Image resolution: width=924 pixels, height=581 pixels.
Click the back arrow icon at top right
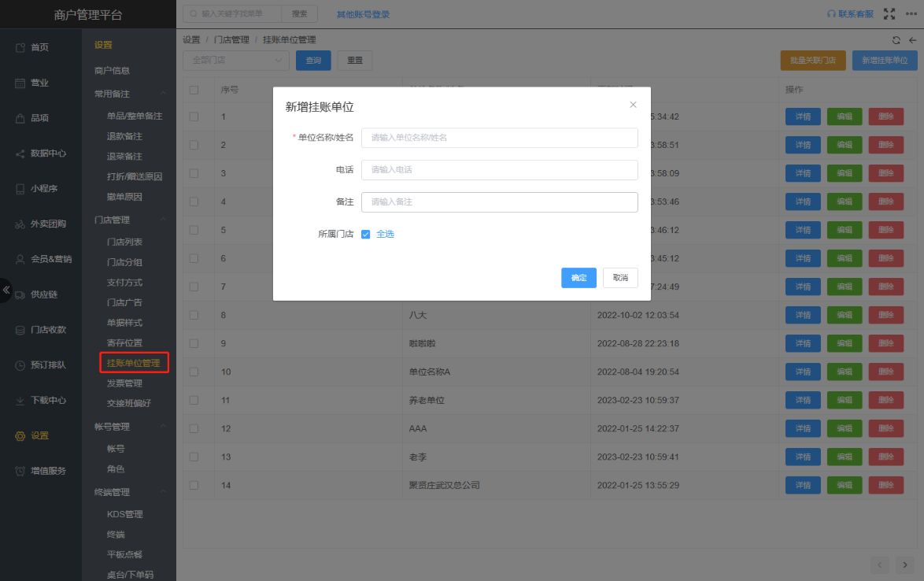click(912, 40)
